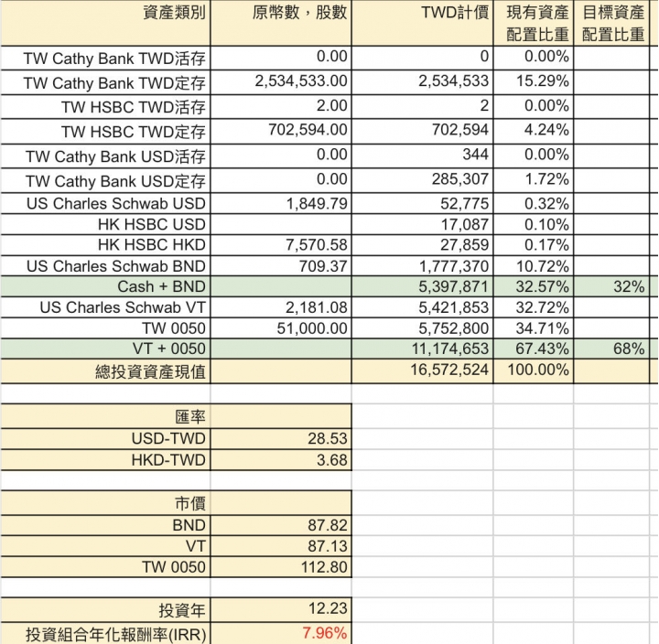Screen dimensions: 659x644
Task: Click HK HSBC USD row label
Action: click(105, 224)
